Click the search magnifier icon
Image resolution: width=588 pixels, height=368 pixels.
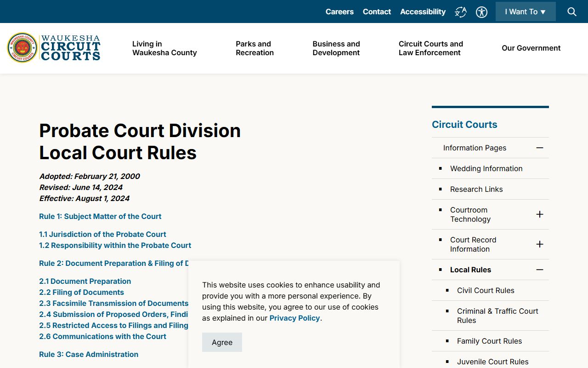pyautogui.click(x=572, y=11)
